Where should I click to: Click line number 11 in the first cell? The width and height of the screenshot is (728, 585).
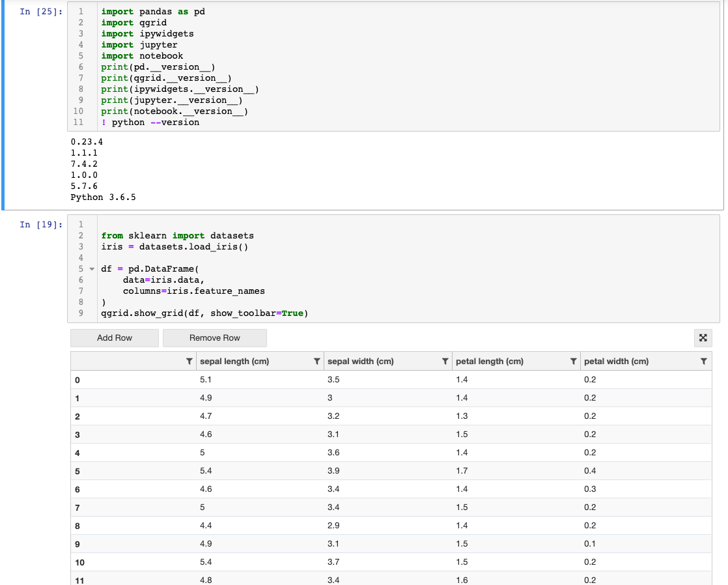(78, 122)
